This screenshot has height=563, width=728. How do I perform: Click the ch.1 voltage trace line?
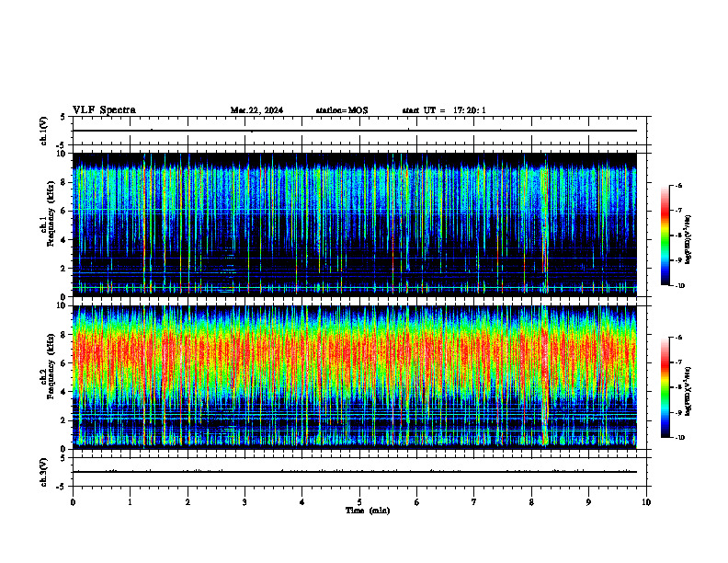click(x=355, y=131)
